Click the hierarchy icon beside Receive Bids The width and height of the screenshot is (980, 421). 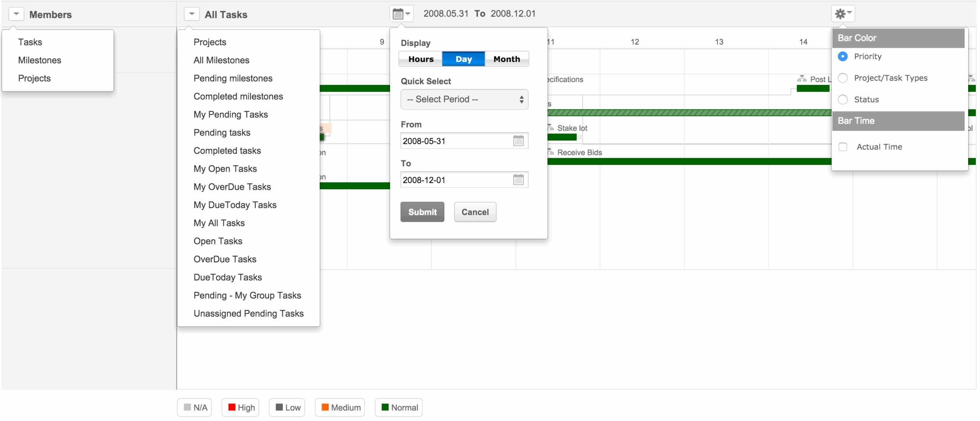point(550,151)
